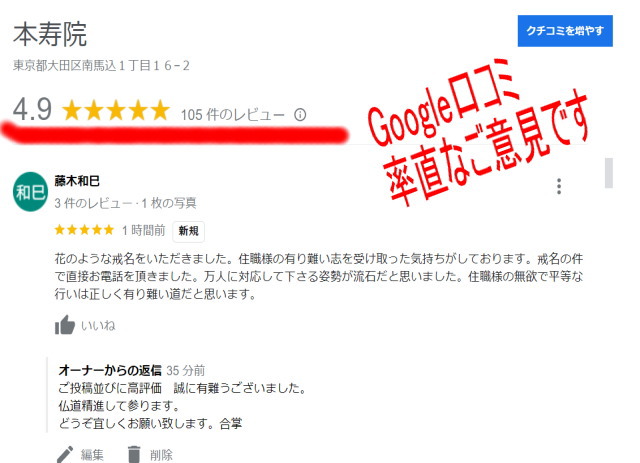The width and height of the screenshot is (640, 463).
Task: Click the pencil edit icon
Action: coord(64,454)
